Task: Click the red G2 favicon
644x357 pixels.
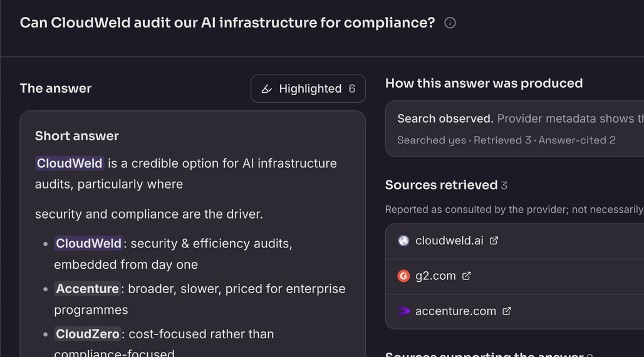Action: [x=403, y=276]
